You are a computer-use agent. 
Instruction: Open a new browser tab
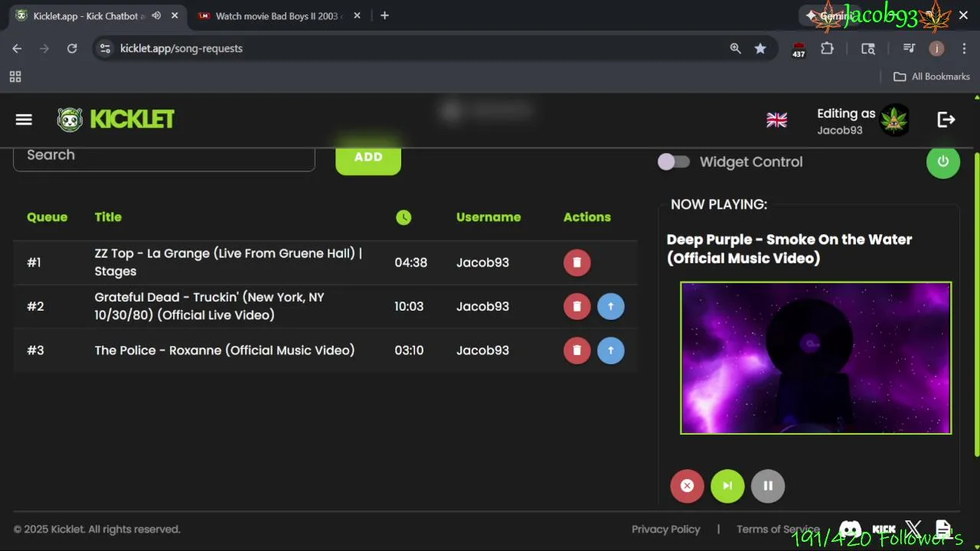pos(384,15)
